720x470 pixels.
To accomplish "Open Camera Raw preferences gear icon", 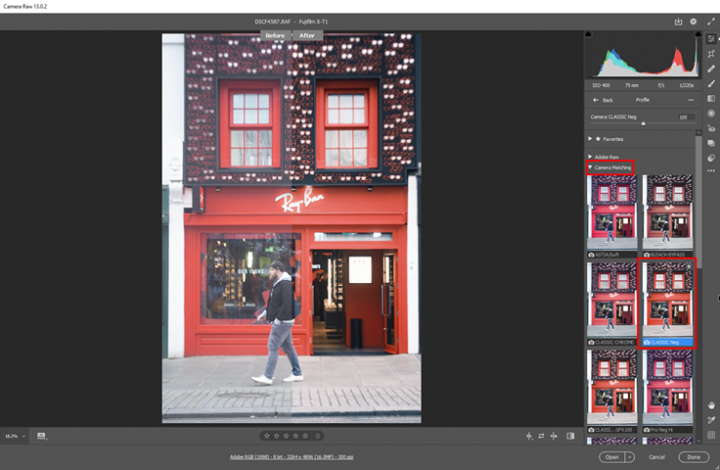I will [x=693, y=22].
